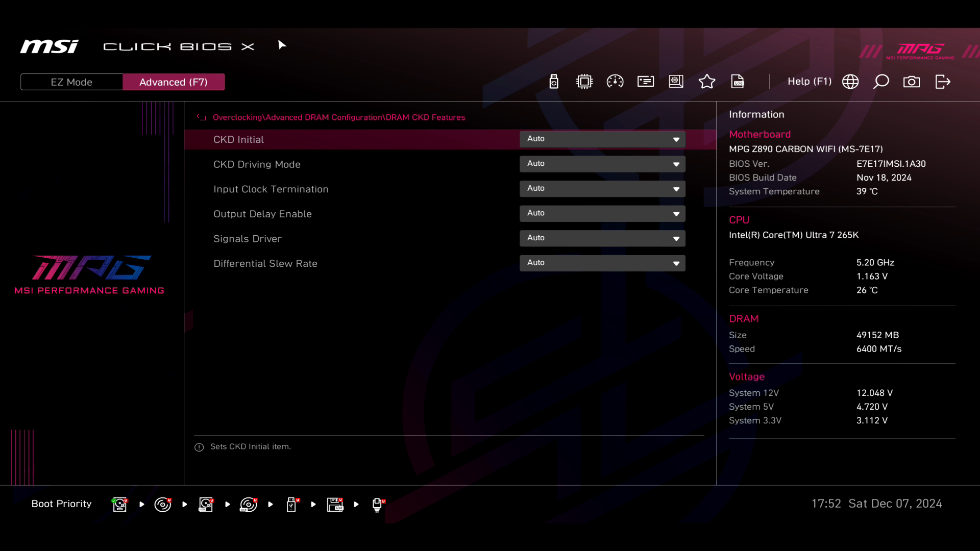Screen dimensions: 980x551
Task: Expand the Differential Slew Rate dropdown
Action: pyautogui.click(x=602, y=263)
